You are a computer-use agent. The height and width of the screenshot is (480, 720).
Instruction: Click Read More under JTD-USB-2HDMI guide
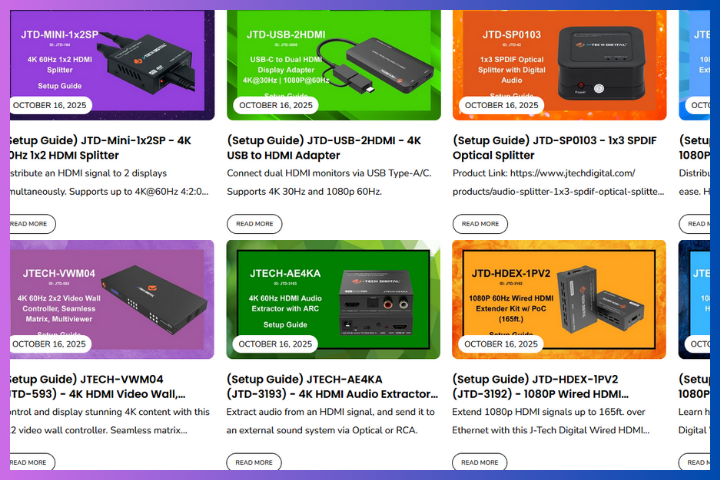tap(254, 224)
